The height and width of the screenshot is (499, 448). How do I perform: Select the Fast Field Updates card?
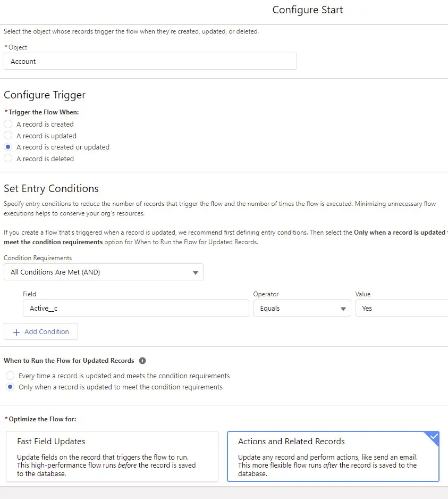[112, 456]
